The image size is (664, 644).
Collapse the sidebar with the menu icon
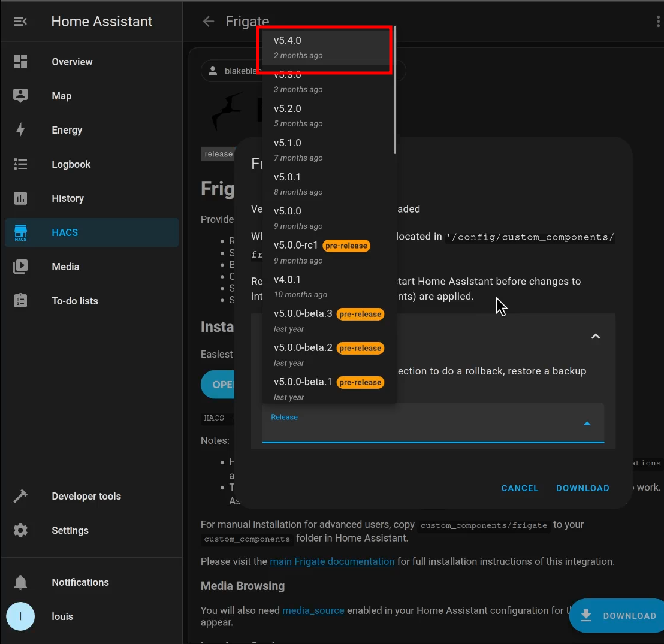coord(20,21)
